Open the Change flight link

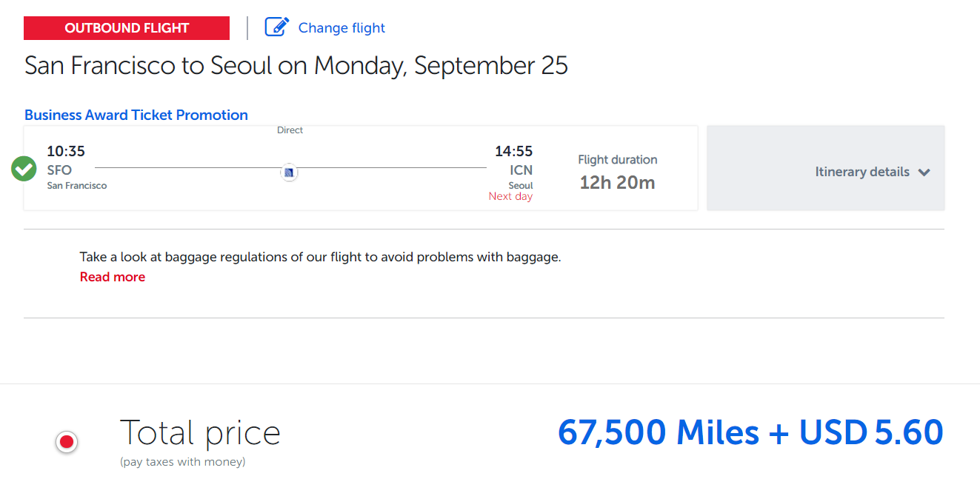coord(341,28)
